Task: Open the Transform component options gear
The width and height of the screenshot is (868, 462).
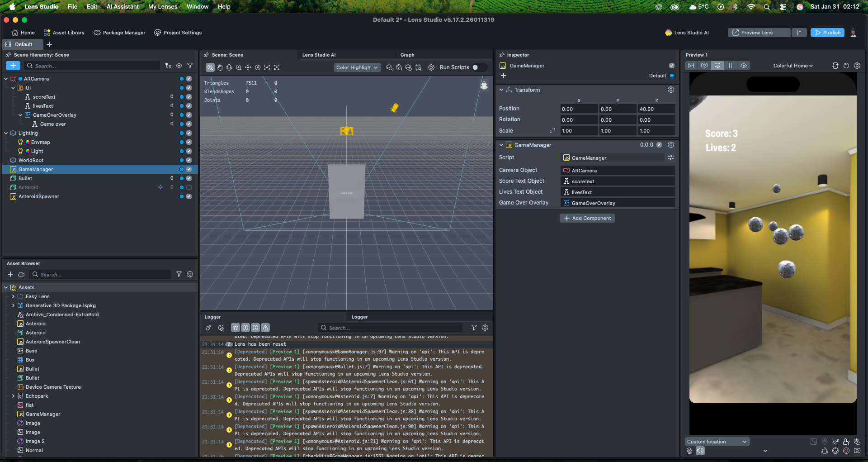Action: click(x=671, y=90)
